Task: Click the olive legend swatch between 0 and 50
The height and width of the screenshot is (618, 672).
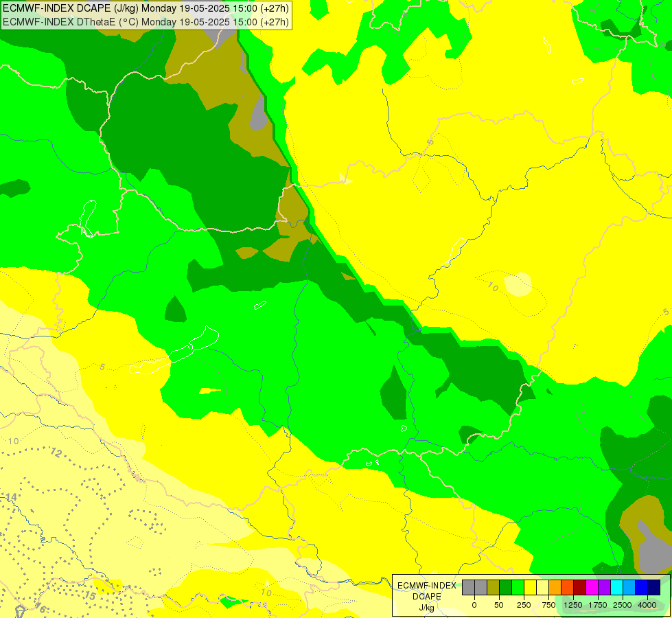Action: (494, 588)
